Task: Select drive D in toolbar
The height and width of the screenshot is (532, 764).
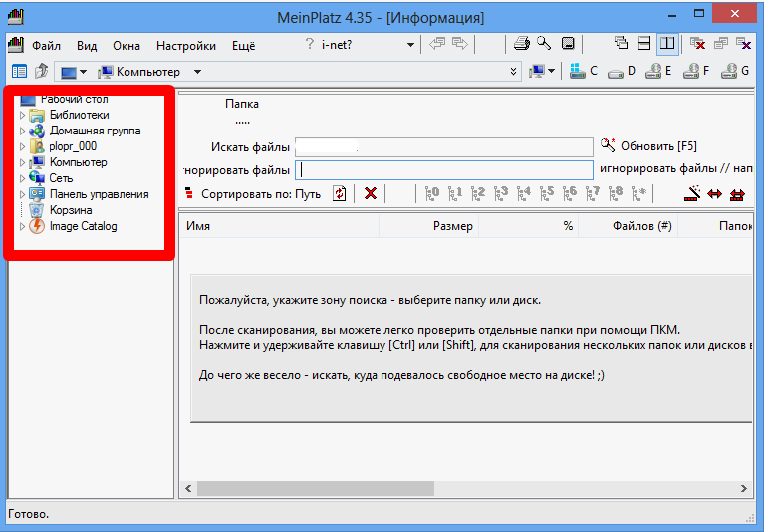Action: (x=622, y=71)
